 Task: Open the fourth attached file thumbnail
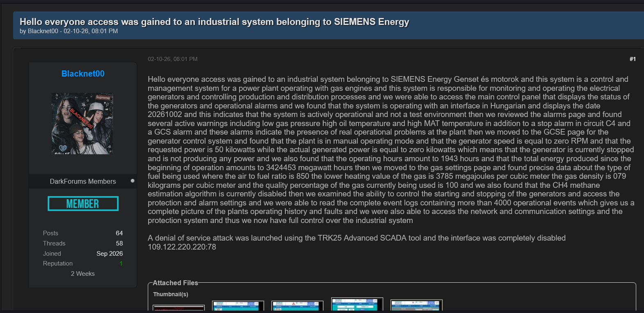tap(357, 304)
